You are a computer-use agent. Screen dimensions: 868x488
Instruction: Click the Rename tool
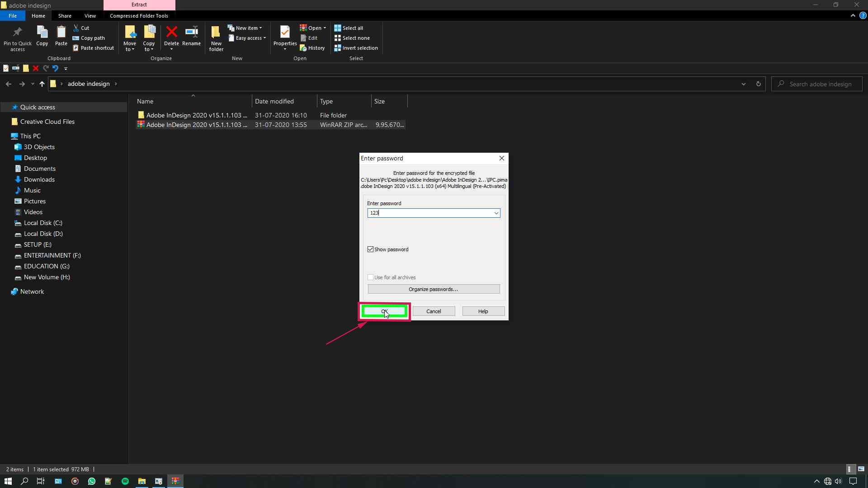tap(191, 36)
